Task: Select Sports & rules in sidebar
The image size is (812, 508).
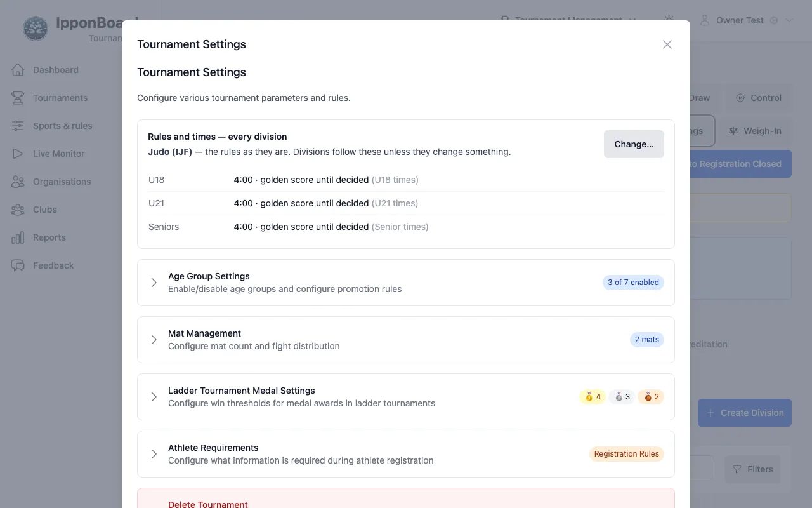Action: click(x=62, y=126)
